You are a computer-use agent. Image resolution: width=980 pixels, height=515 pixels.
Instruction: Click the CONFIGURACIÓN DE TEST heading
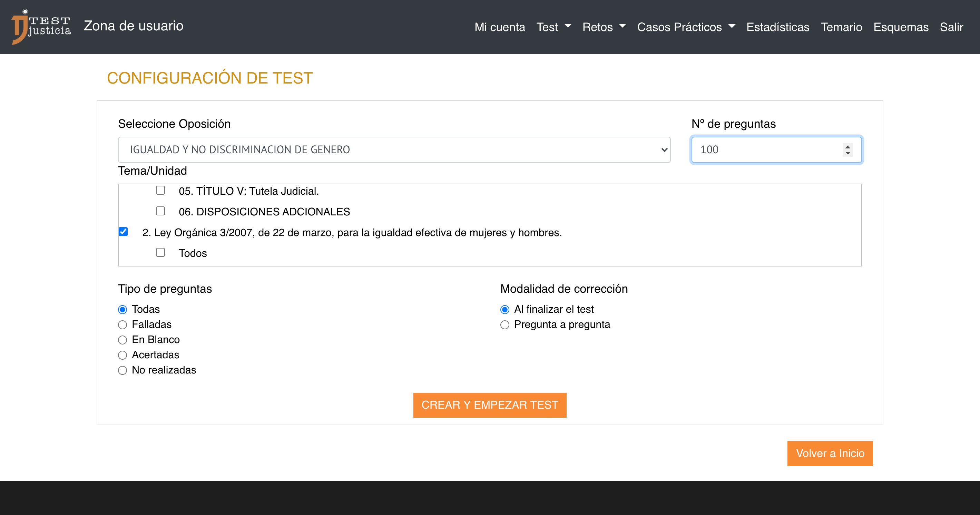(x=210, y=78)
